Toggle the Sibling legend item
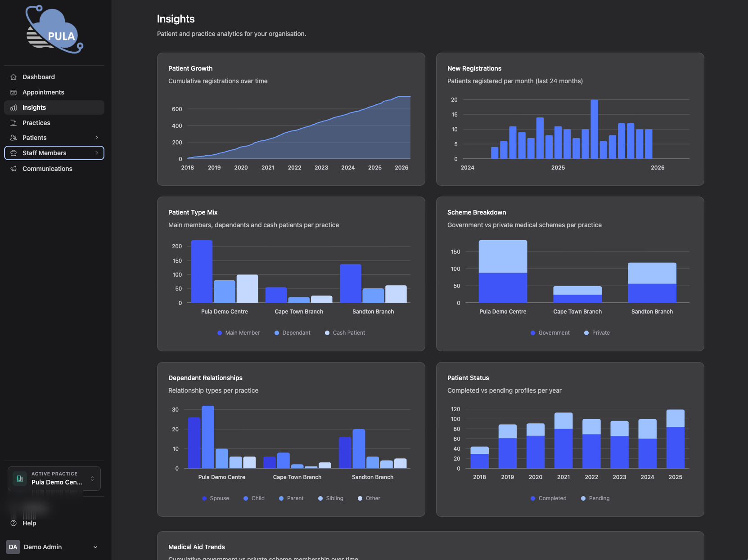The height and width of the screenshot is (560, 748). [331, 498]
